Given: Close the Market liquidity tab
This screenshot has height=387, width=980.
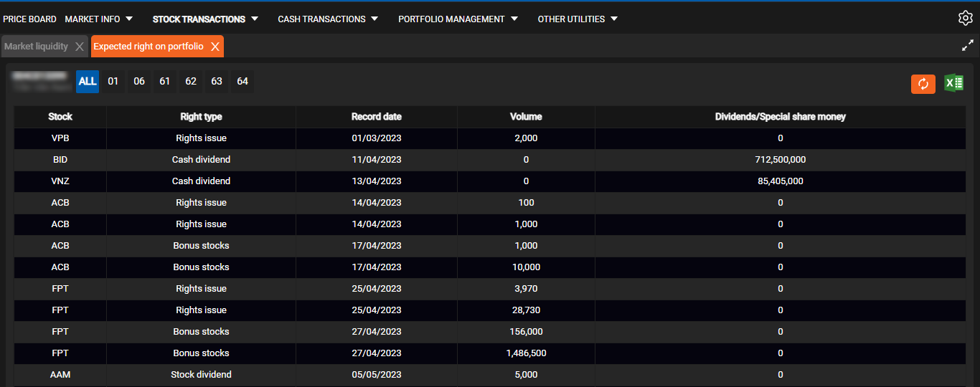Looking at the screenshot, I should coord(80,47).
